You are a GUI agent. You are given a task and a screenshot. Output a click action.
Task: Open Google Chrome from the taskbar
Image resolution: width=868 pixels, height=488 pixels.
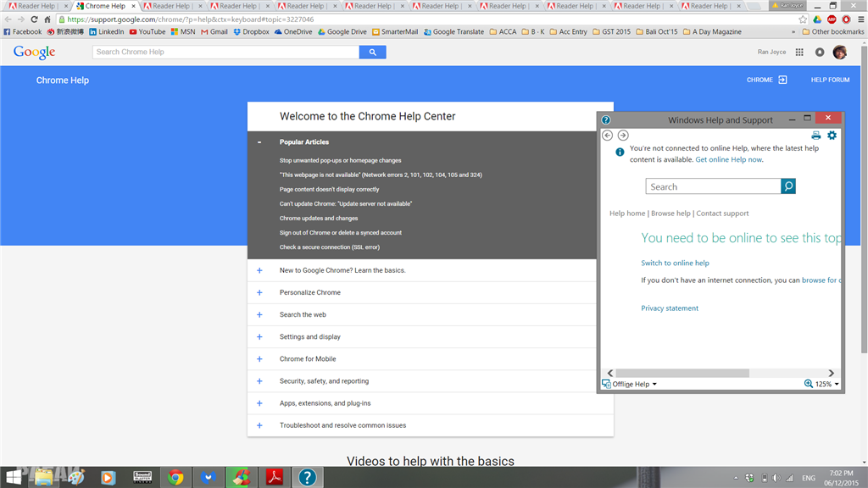[x=175, y=477]
